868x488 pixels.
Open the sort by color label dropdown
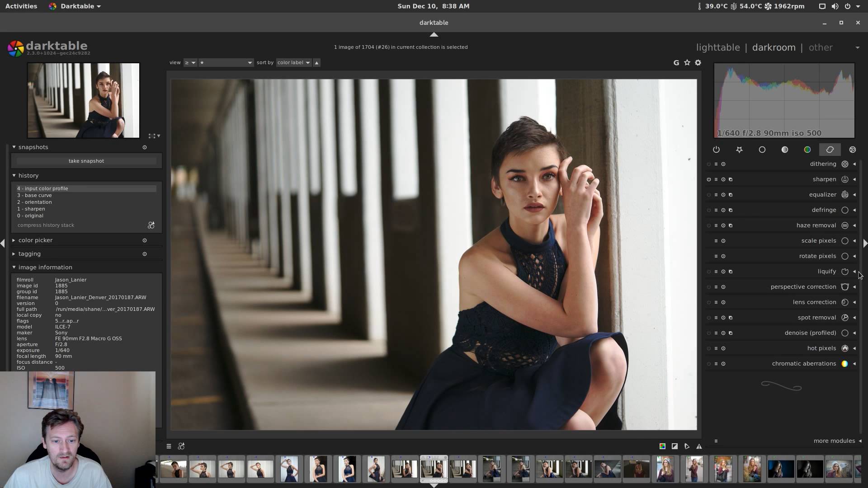tap(294, 63)
